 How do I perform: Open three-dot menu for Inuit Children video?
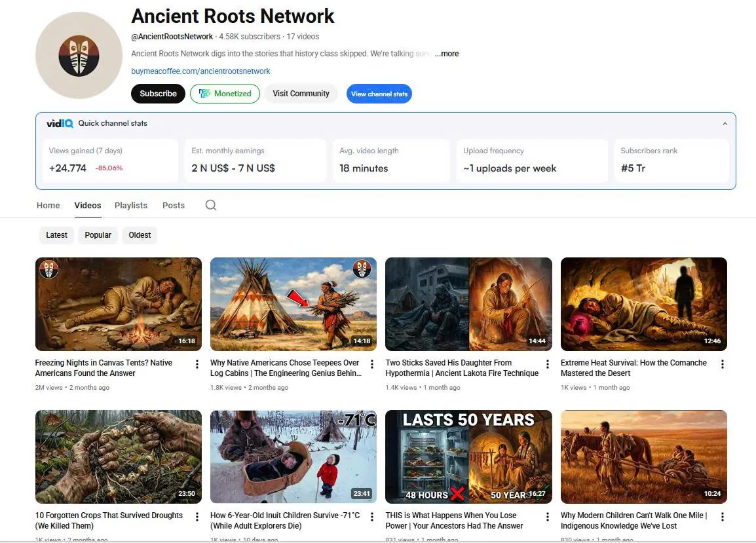pos(371,517)
